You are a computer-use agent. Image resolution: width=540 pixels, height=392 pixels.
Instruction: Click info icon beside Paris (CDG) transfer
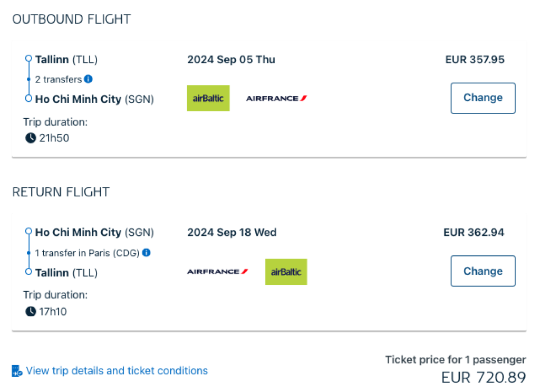click(147, 253)
